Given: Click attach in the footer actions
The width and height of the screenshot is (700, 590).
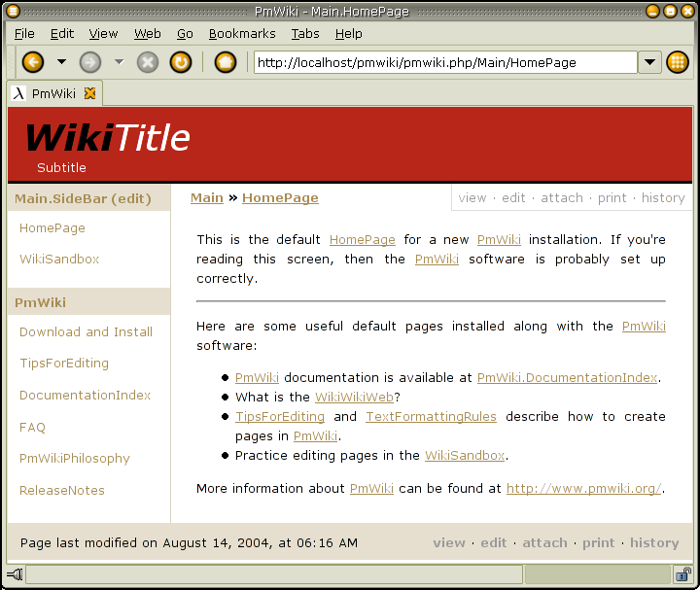Looking at the screenshot, I should [544, 542].
